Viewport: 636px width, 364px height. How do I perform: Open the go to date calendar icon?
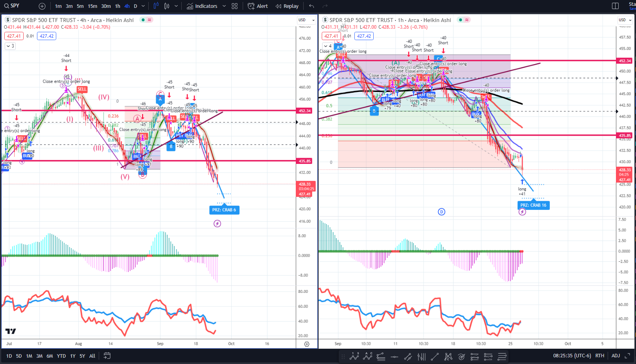coord(107,356)
